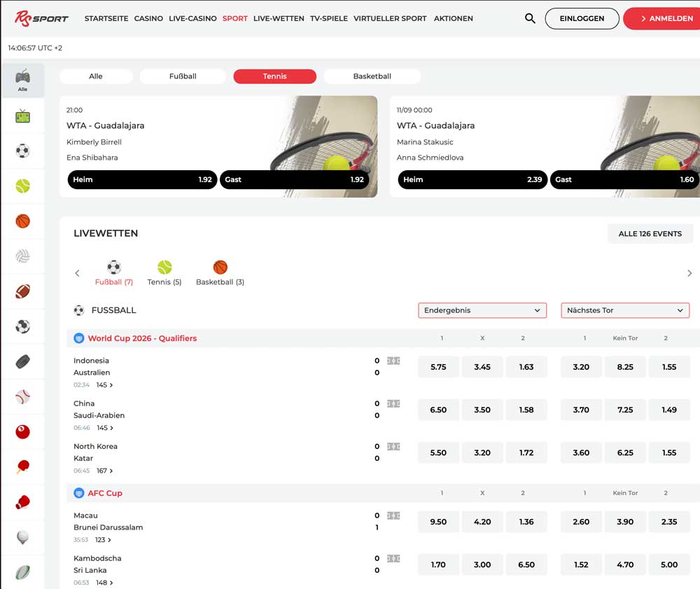Open the Endergebnis dropdown
The width and height of the screenshot is (700, 589).
coord(482,310)
